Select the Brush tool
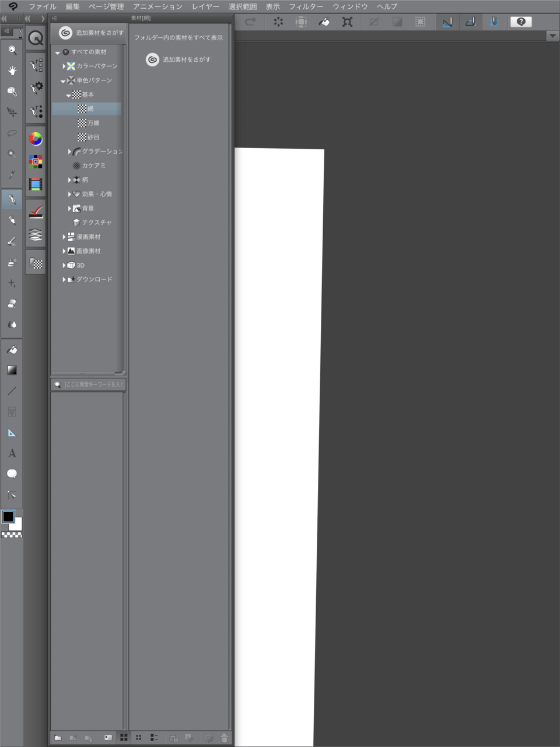Image resolution: width=560 pixels, height=747 pixels. pos(12,241)
